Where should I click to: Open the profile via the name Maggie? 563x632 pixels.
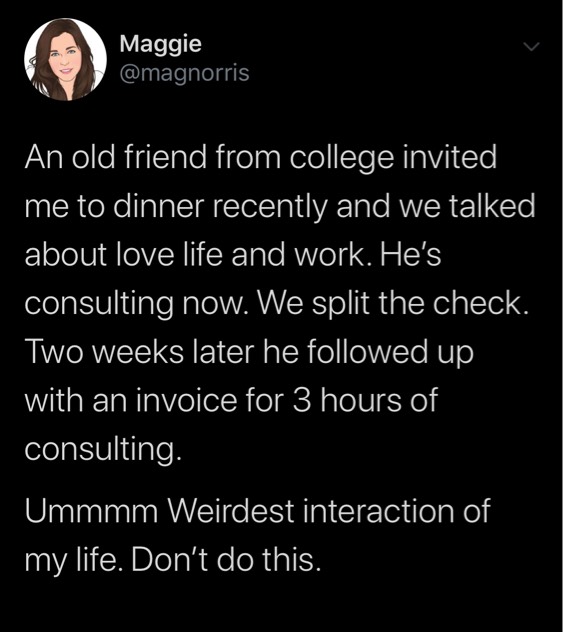coord(160,44)
